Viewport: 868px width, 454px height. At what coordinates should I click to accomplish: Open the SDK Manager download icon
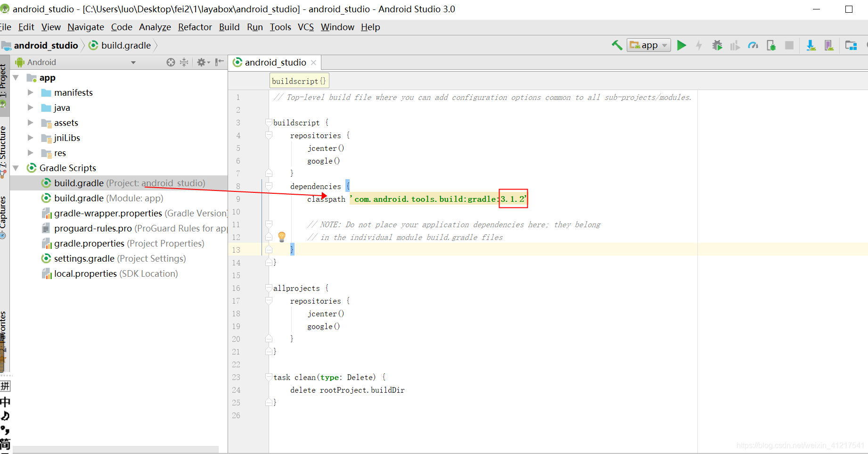pos(811,45)
